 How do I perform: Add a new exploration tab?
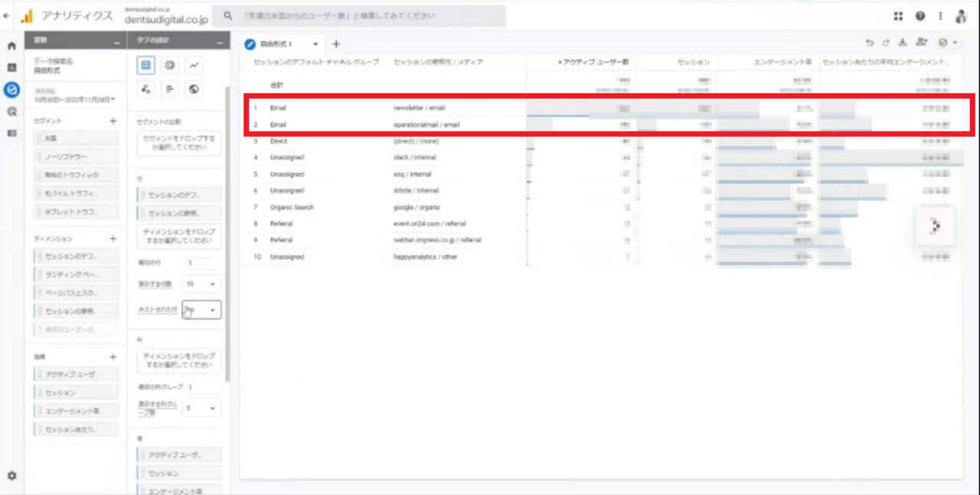[x=335, y=44]
